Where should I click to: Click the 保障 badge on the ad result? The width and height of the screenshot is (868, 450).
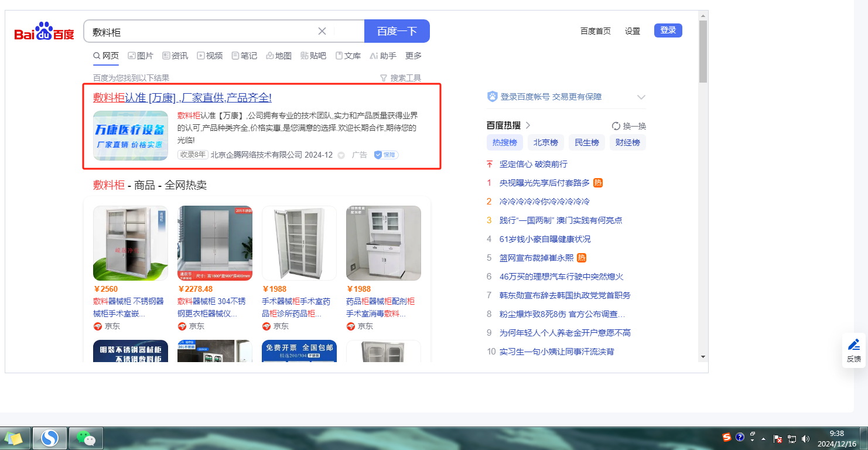(x=387, y=155)
